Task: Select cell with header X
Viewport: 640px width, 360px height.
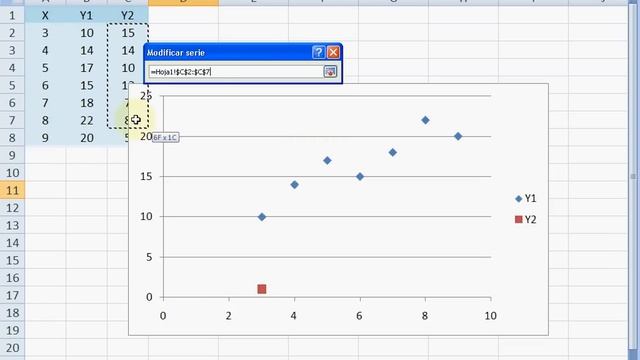Action: pyautogui.click(x=45, y=16)
